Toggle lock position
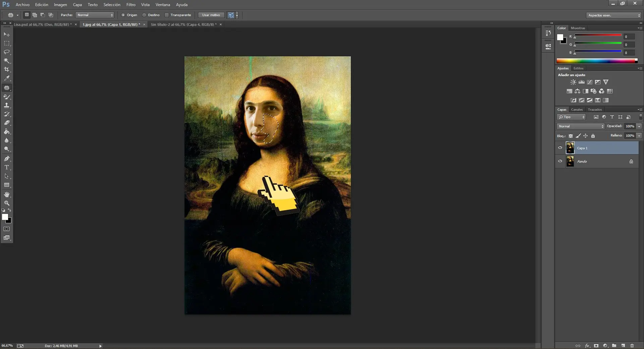 [x=585, y=136]
